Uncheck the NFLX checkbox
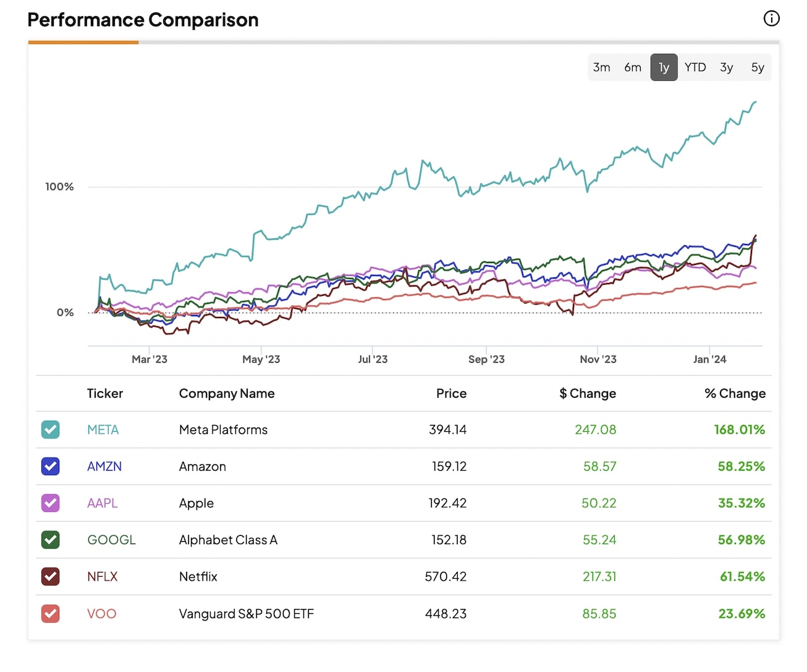This screenshot has width=807, height=672. (x=51, y=577)
